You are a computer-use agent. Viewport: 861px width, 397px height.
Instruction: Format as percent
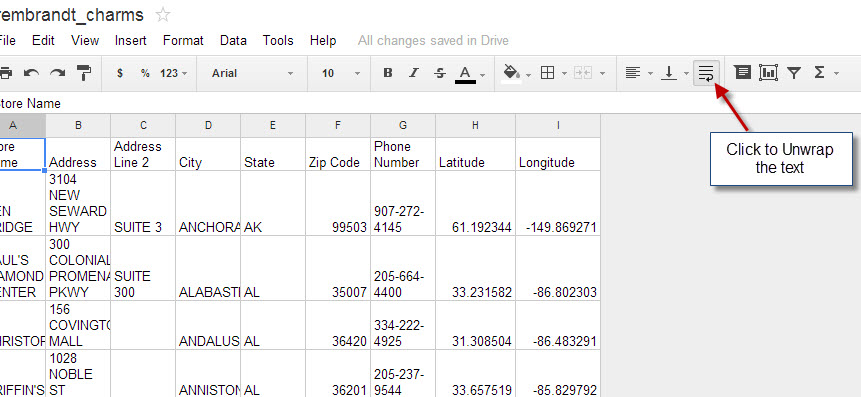[145, 73]
